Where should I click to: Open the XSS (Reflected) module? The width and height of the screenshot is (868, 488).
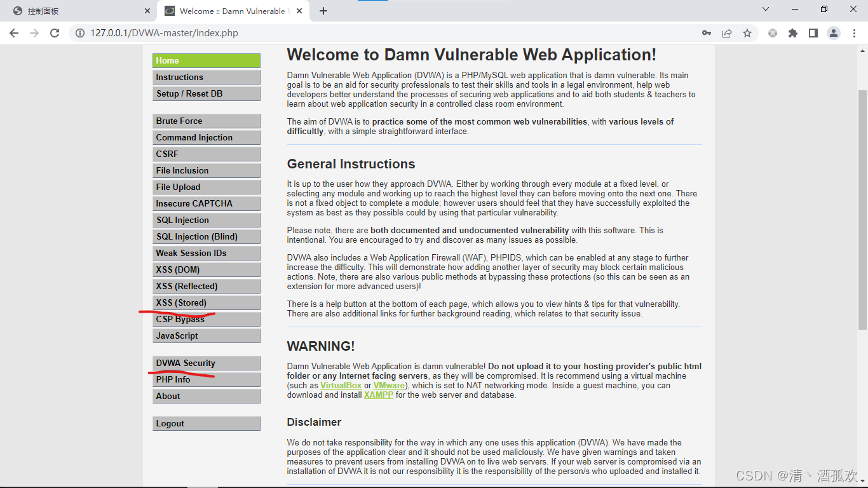pos(207,286)
